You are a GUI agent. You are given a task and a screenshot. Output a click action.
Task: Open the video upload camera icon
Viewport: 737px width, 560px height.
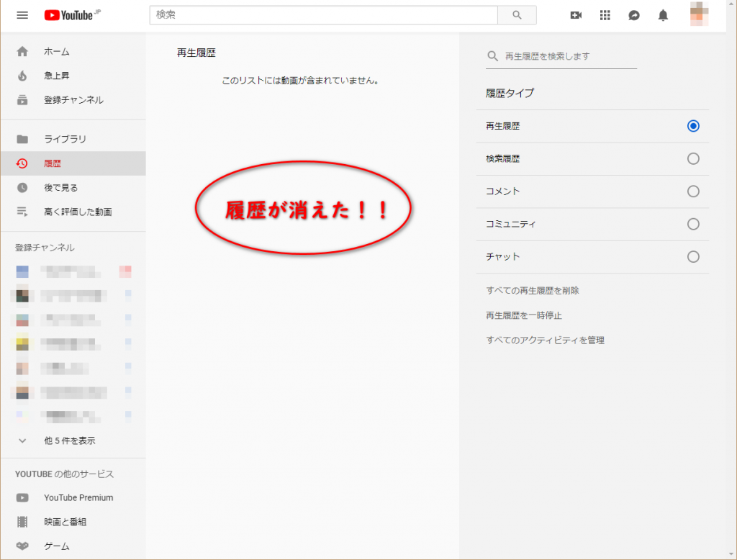576,15
